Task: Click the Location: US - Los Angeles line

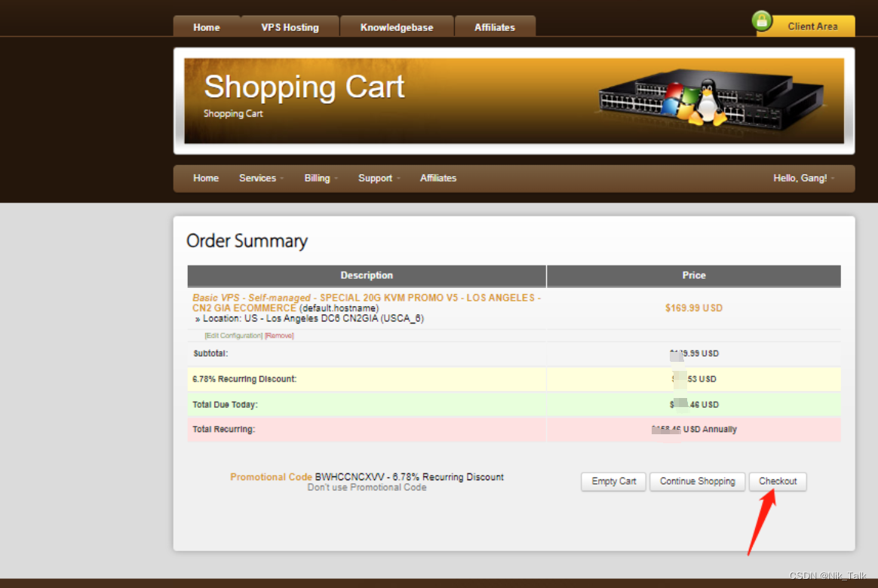Action: (x=310, y=318)
